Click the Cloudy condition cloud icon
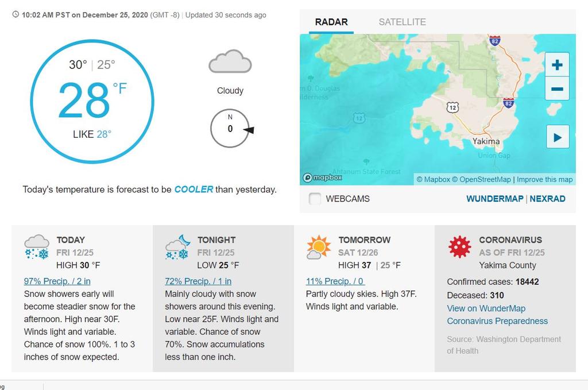The height and width of the screenshot is (390, 588). coord(230,61)
